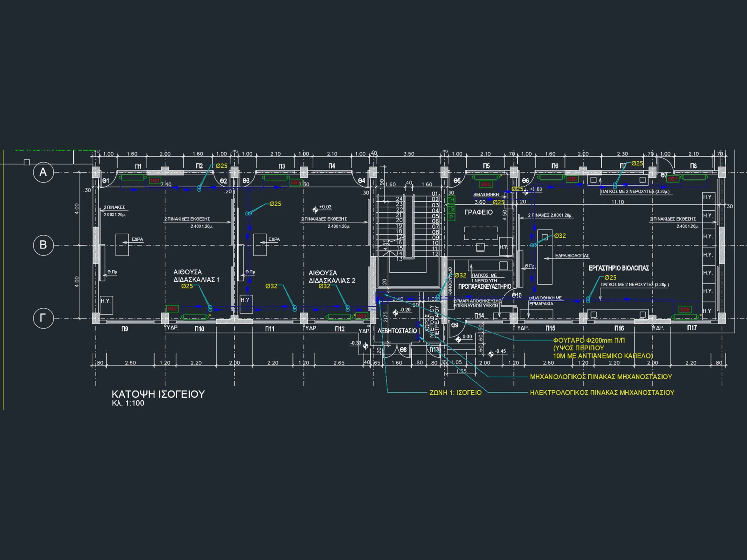Click grid axis bubble A

click(43, 172)
